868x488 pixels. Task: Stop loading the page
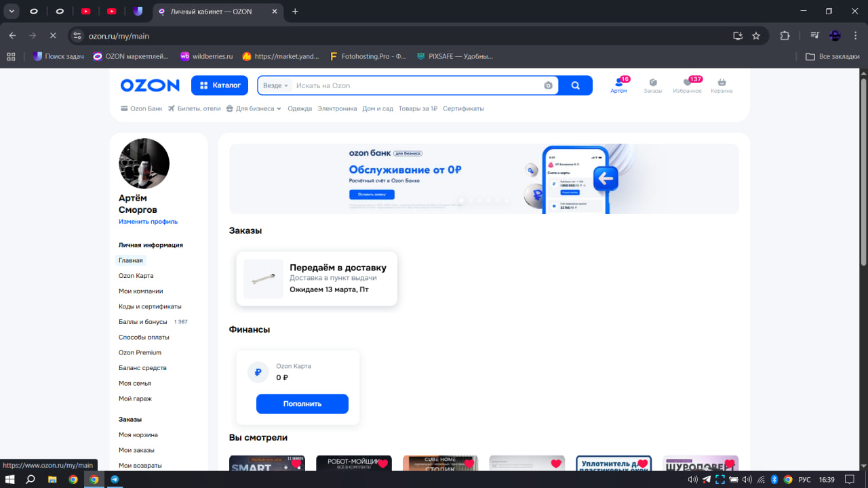coord(52,36)
